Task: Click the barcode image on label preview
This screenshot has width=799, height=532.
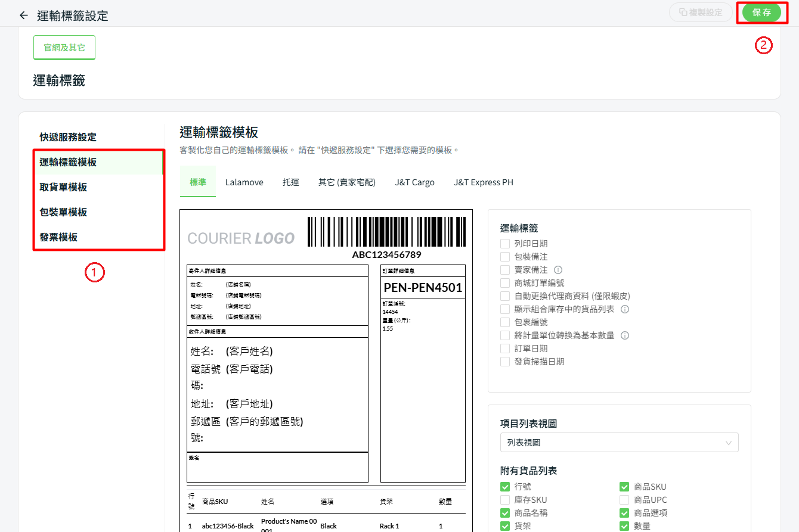Action: pyautogui.click(x=386, y=232)
